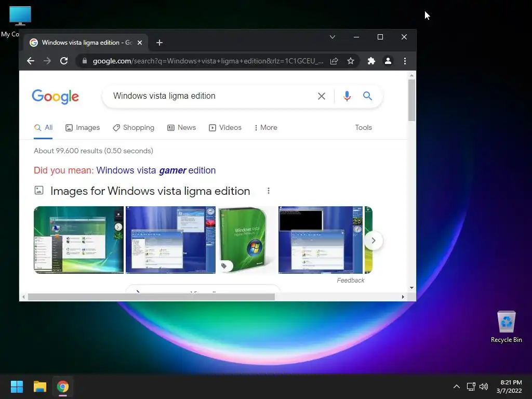Screen dimensions: 532x399
Task: Click horizontal scrollbar left arrow
Action: coord(23,297)
